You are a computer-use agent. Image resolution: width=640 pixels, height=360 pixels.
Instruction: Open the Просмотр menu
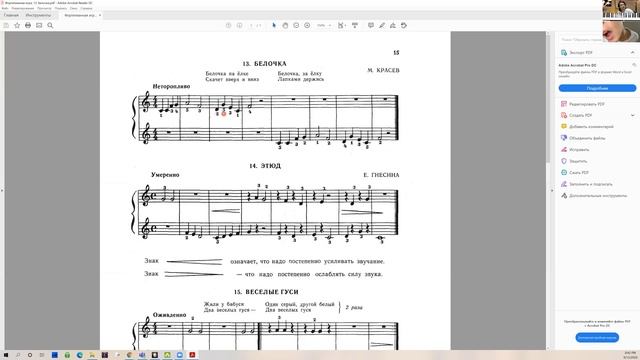click(44, 8)
